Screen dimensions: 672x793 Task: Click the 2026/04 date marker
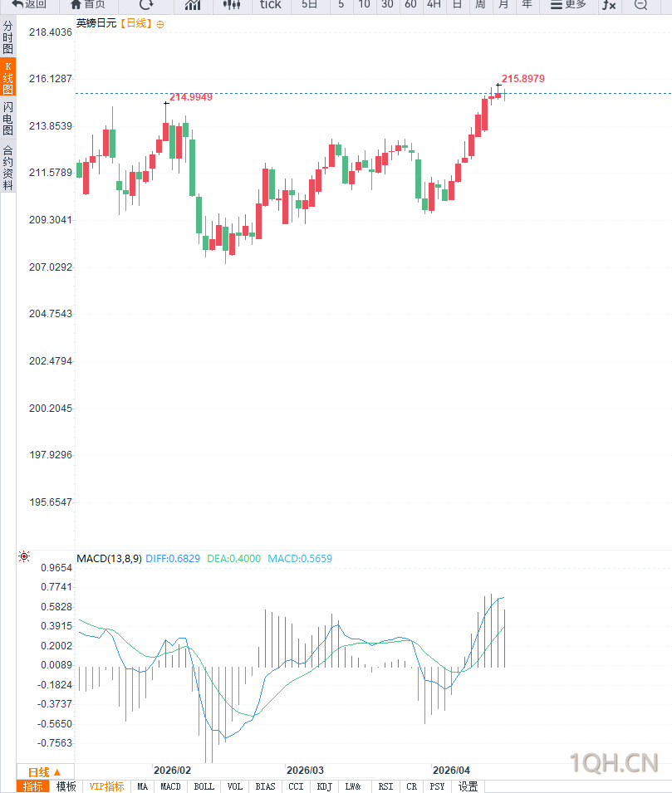click(x=451, y=771)
